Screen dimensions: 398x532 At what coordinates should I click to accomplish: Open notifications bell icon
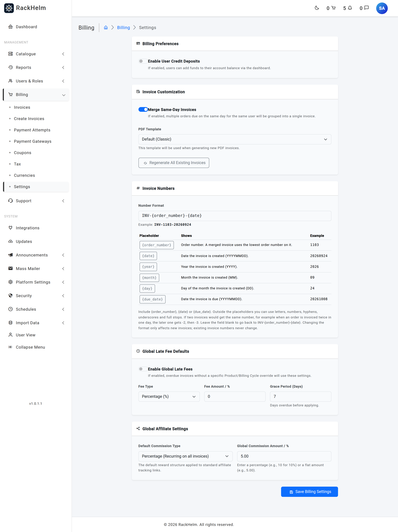point(350,8)
